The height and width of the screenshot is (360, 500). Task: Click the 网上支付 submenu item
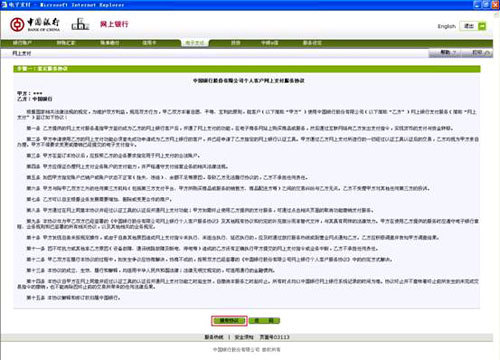pyautogui.click(x=22, y=53)
